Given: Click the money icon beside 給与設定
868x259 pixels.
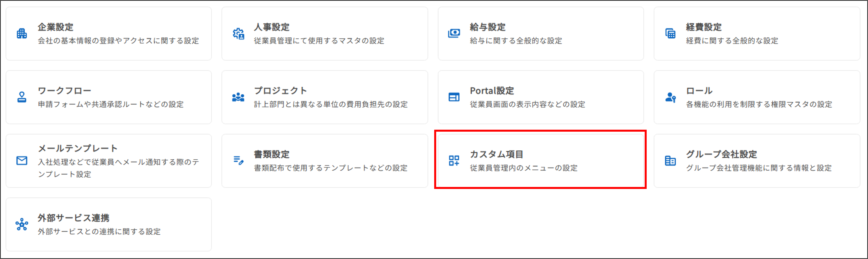Looking at the screenshot, I should [x=454, y=33].
